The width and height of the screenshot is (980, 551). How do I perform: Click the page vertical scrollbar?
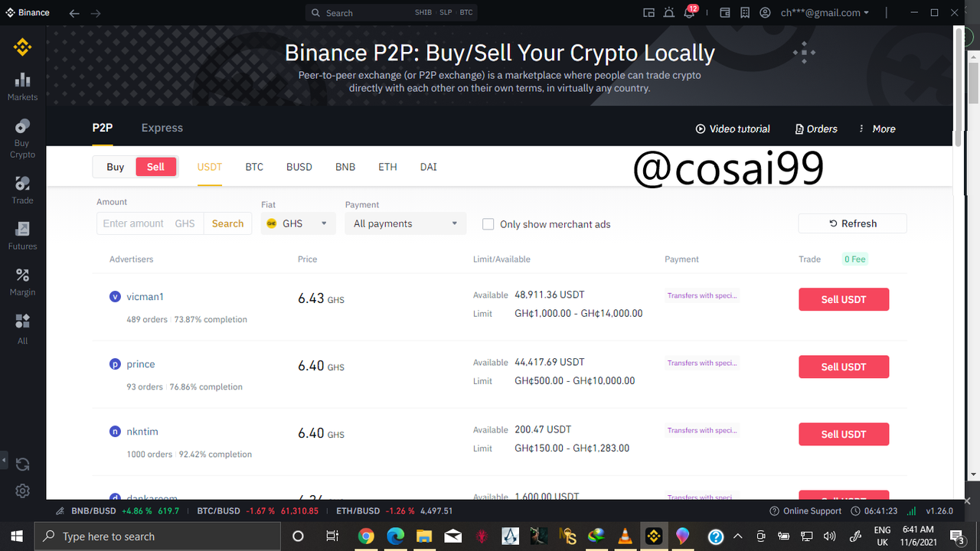pyautogui.click(x=959, y=86)
